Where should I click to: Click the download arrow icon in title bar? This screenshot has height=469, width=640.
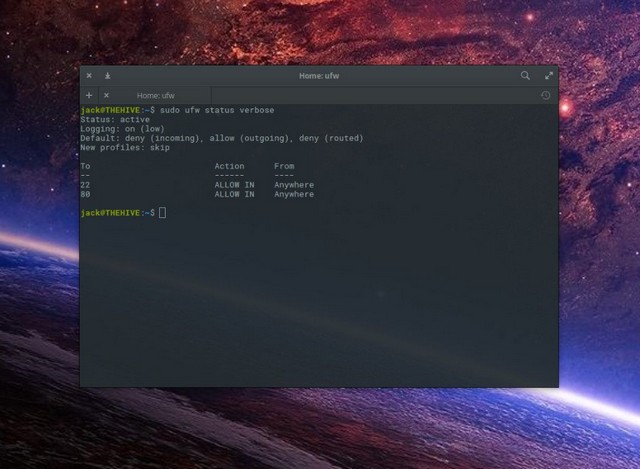[x=107, y=76]
